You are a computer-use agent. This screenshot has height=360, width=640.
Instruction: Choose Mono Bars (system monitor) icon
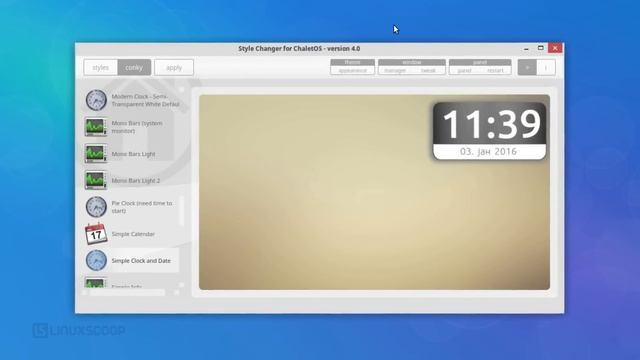point(96,127)
